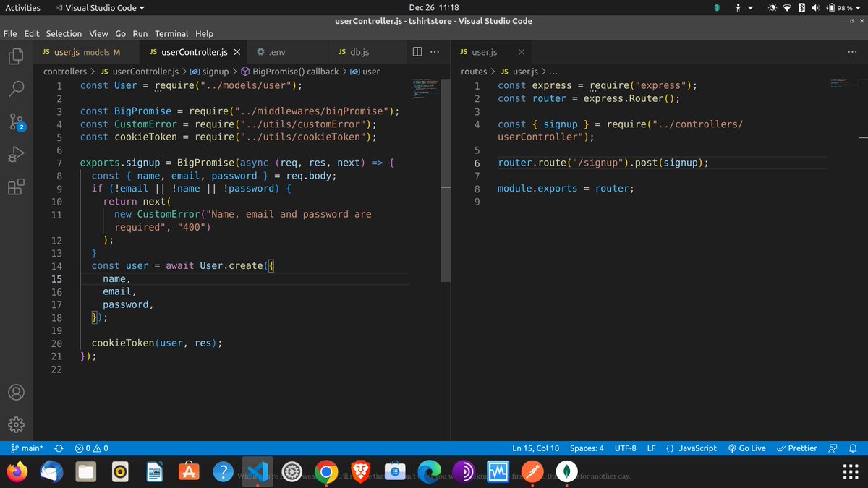Screen dimensions: 868x488
Task: Click the Prettier status bar item
Action: coord(796,448)
